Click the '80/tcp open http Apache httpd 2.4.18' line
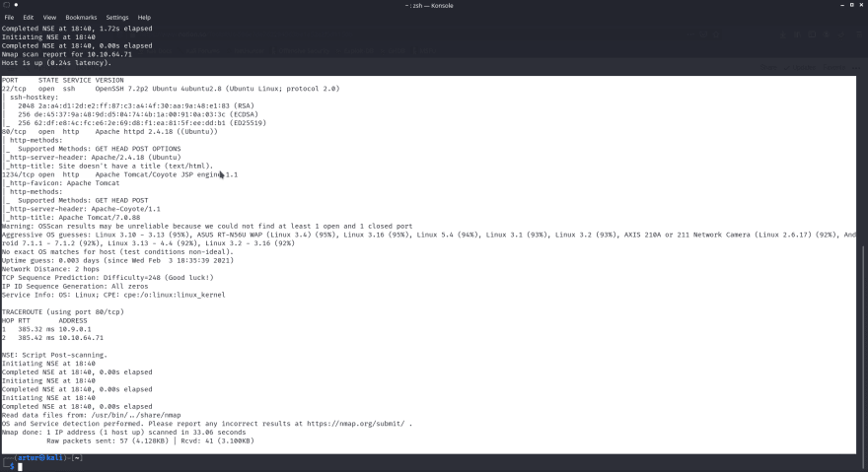The image size is (868, 472). click(x=109, y=132)
